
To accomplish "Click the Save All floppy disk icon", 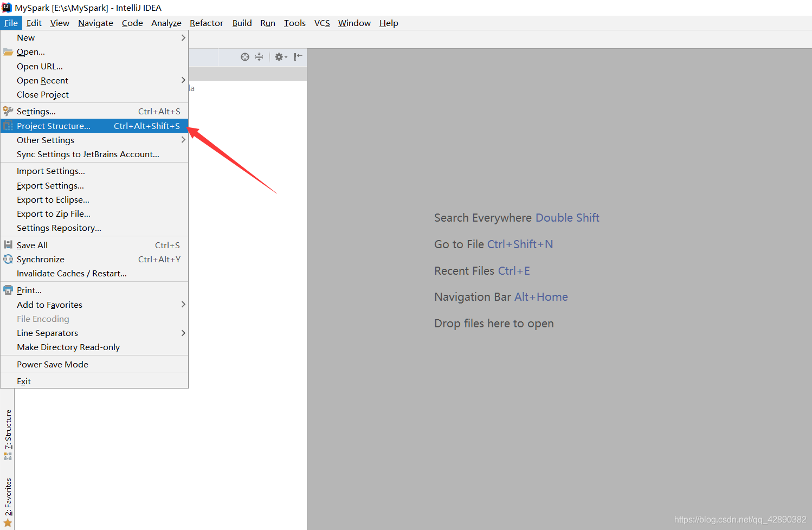I will pyautogui.click(x=8, y=245).
